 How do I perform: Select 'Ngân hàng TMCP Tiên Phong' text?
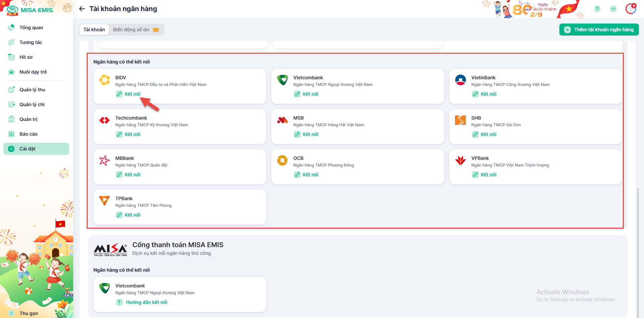[143, 206]
